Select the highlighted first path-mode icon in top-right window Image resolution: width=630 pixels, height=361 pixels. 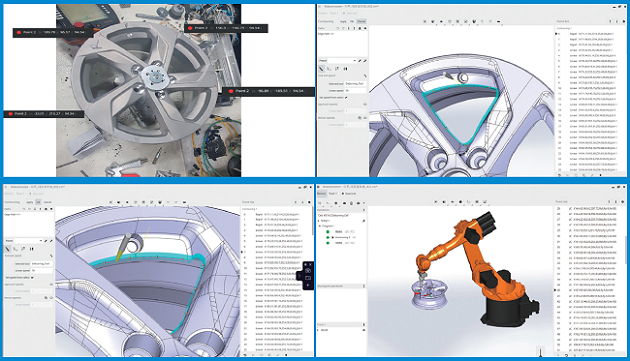[321, 69]
